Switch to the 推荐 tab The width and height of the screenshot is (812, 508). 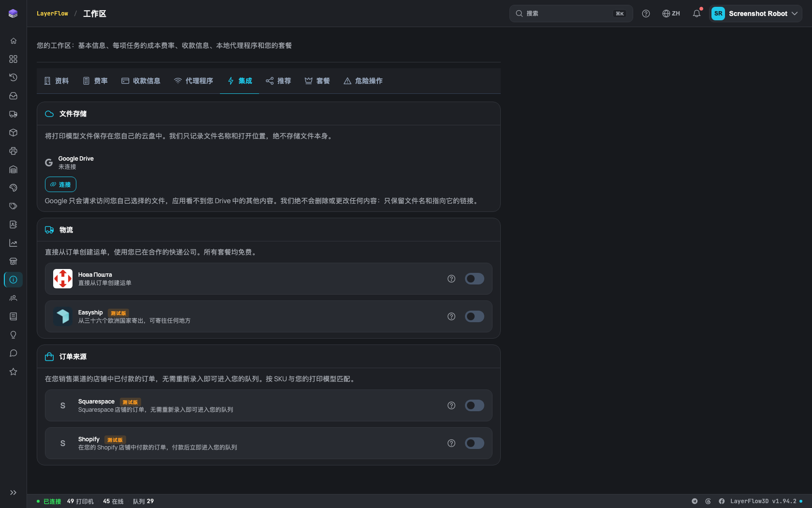point(278,81)
